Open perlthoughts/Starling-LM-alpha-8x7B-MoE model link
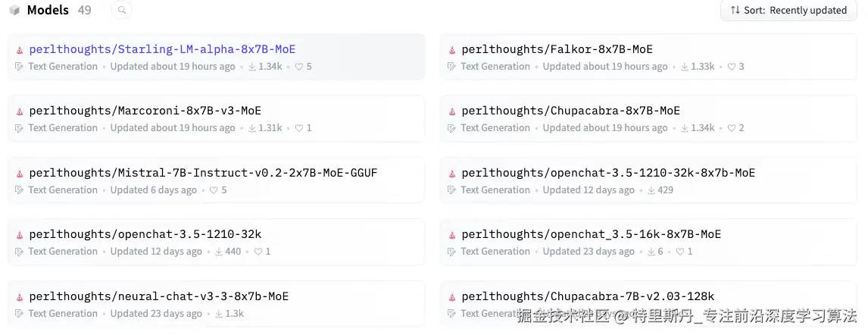Screen dimensions: 868x335 (162, 49)
